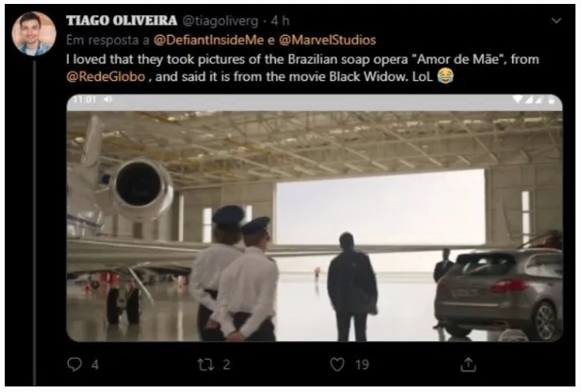This screenshot has width=581, height=392.
Task: Retweet this post using the retweet icon
Action: pos(205,364)
